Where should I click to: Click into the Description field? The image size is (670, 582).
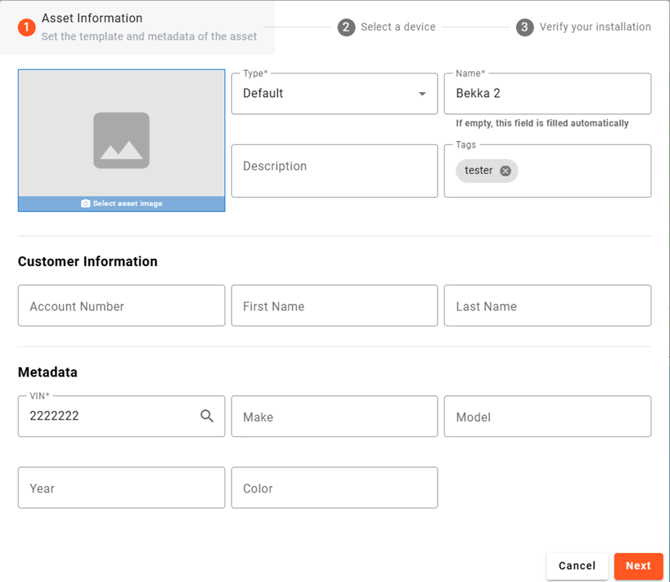[334, 170]
